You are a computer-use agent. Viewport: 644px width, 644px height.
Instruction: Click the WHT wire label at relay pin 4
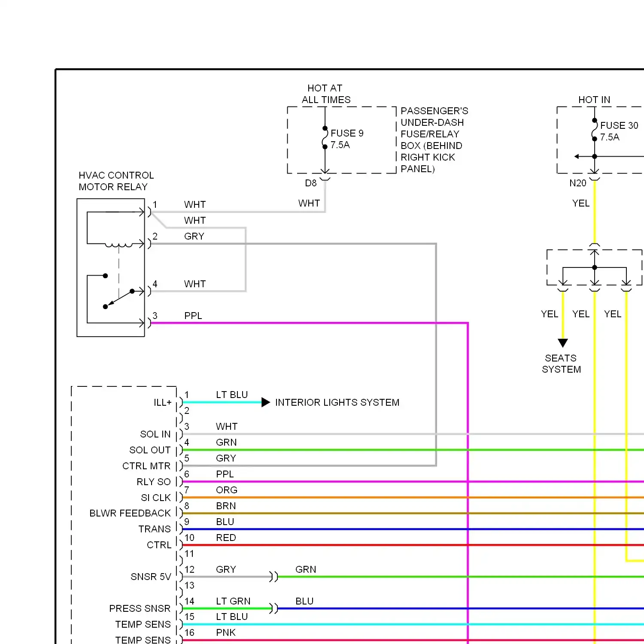pyautogui.click(x=195, y=284)
